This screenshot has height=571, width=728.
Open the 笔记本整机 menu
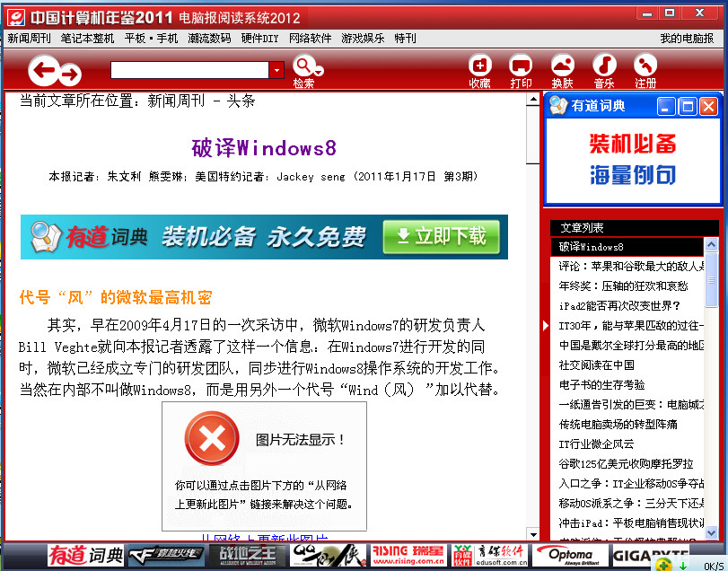tap(87, 39)
